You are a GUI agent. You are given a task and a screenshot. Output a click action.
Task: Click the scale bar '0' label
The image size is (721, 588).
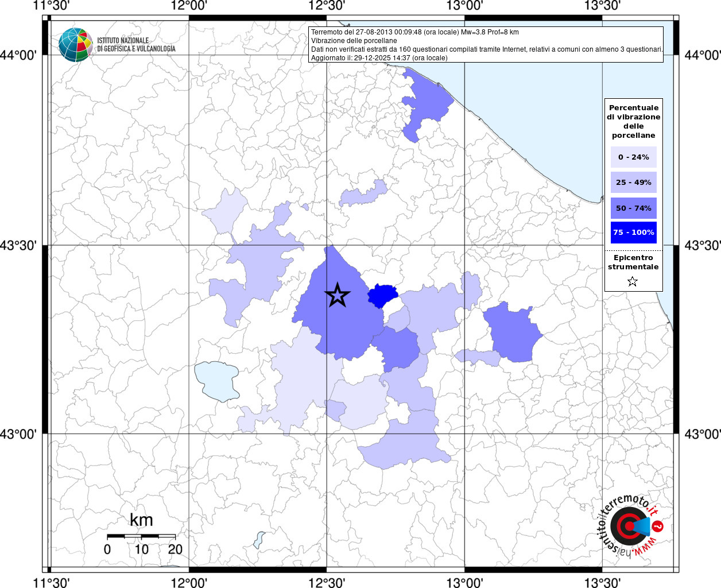click(x=107, y=549)
